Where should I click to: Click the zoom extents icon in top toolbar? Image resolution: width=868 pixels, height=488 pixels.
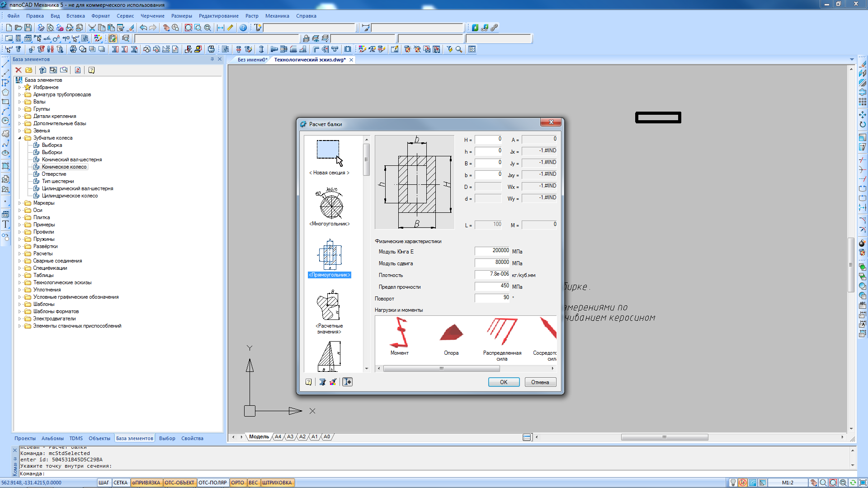tap(189, 28)
